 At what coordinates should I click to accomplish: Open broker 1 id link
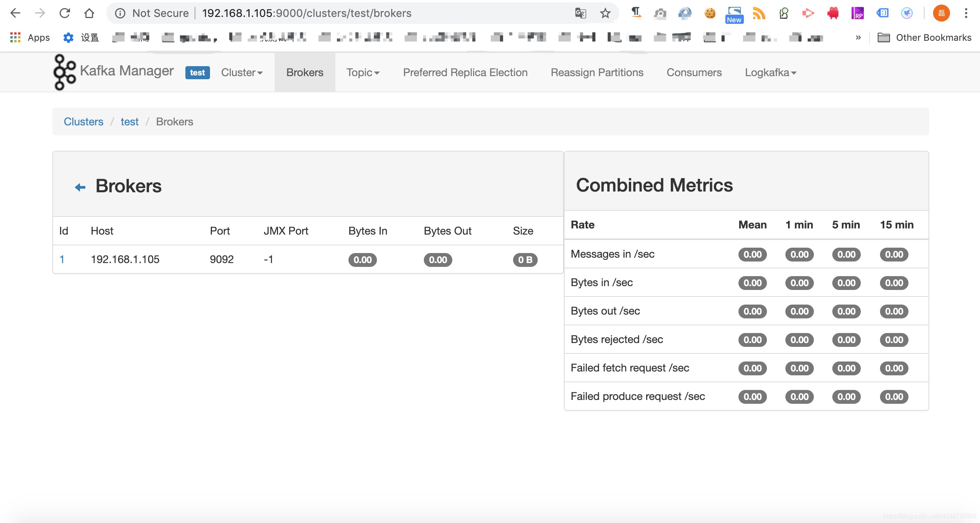coord(62,259)
